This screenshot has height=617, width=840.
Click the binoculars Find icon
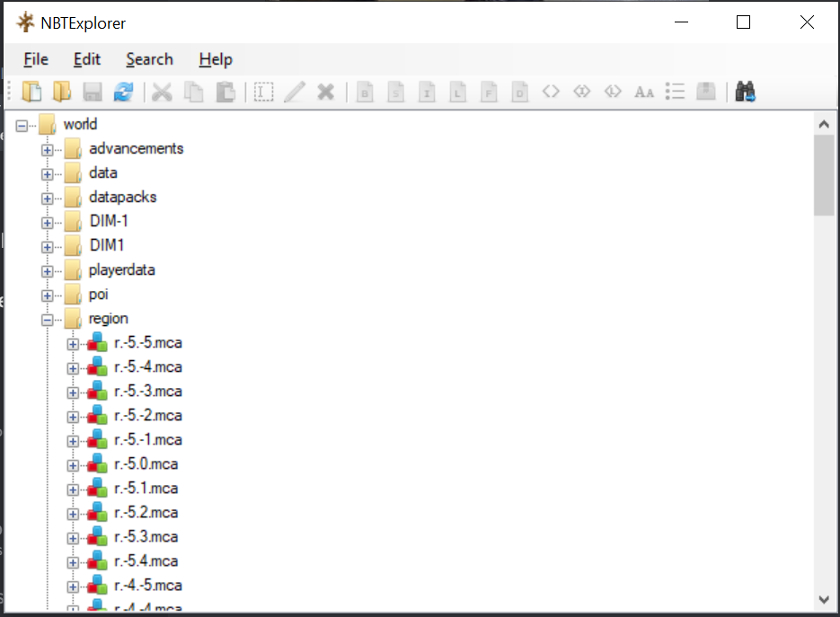click(745, 92)
